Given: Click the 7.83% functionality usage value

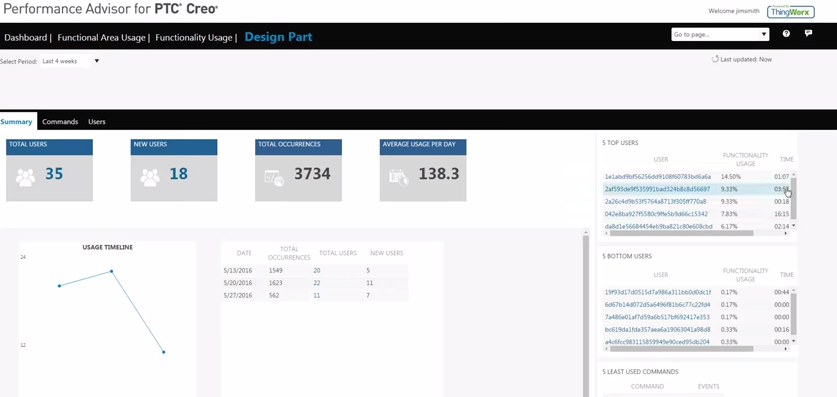Looking at the screenshot, I should [729, 214].
